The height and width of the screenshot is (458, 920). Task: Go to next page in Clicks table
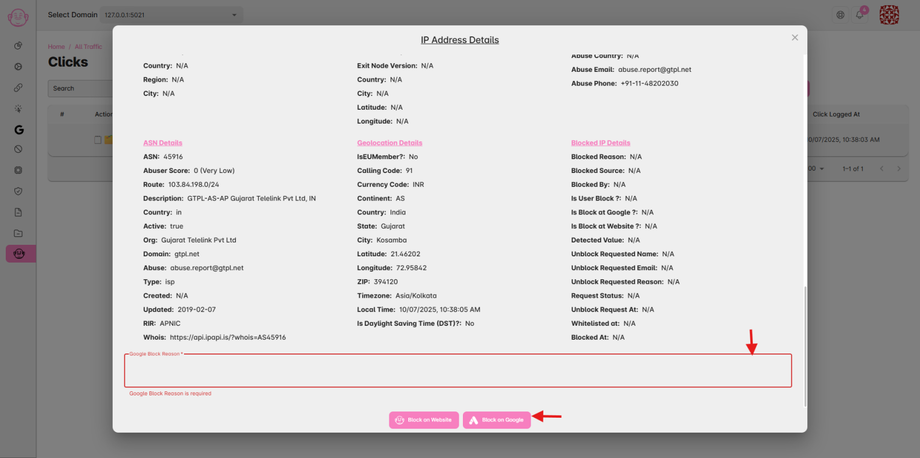(x=899, y=169)
